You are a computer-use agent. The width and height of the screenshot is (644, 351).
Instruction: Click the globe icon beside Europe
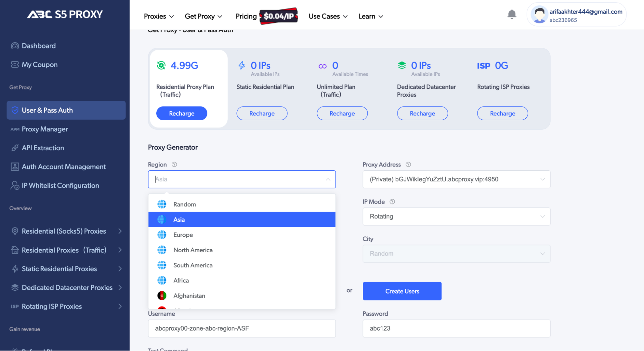point(162,235)
